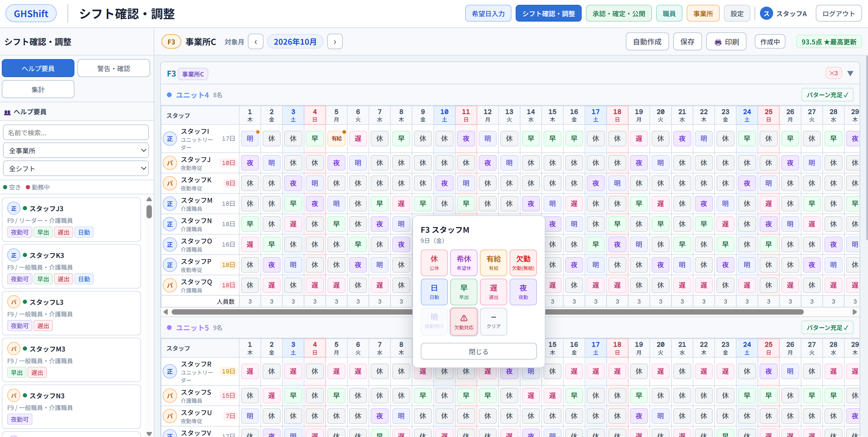Click the 正 badge next to スタッフM row
This screenshot has width=868, height=437.
pyautogui.click(x=170, y=204)
